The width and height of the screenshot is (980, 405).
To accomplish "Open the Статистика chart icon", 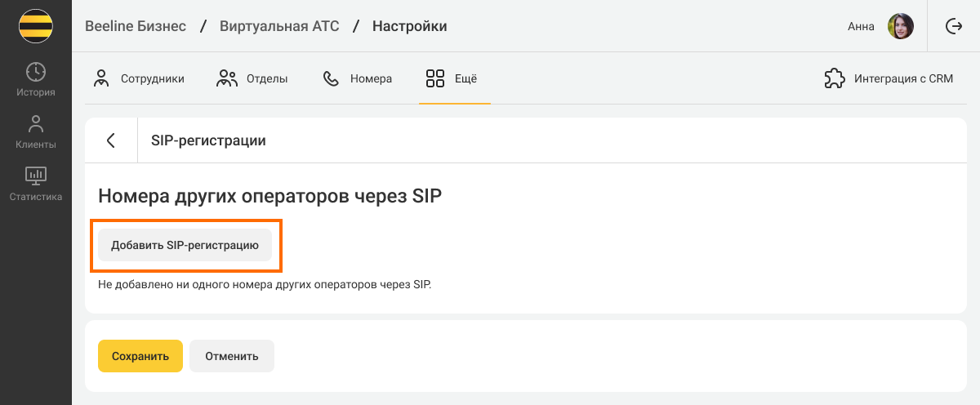I will [x=36, y=176].
